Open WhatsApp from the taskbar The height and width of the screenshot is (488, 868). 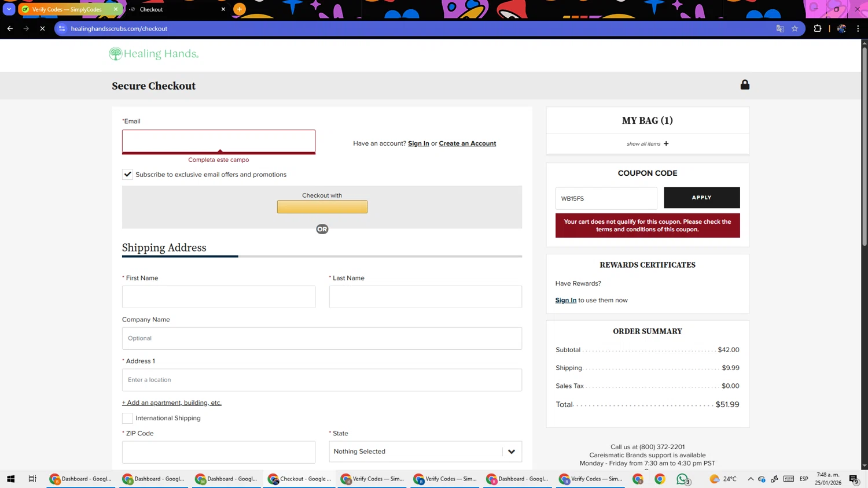683,479
